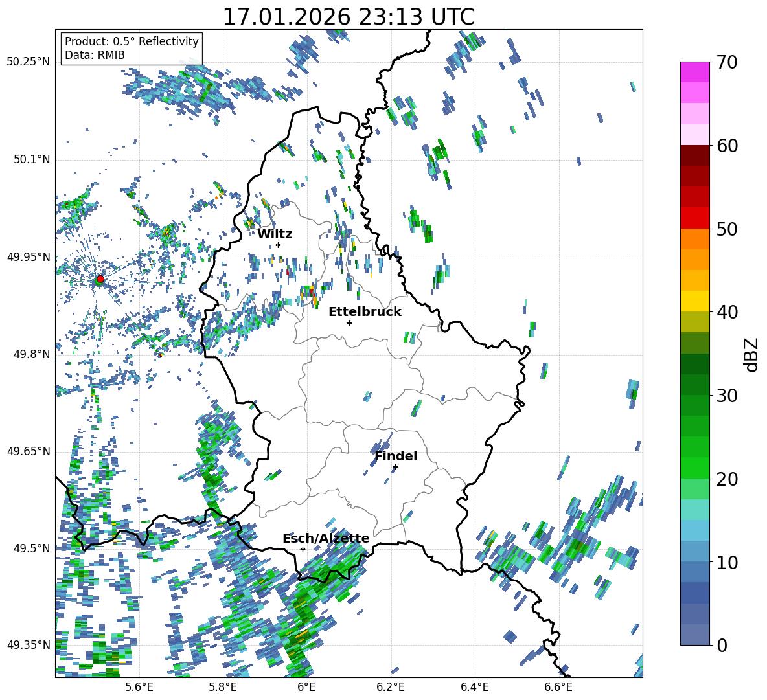The height and width of the screenshot is (700, 767).
Task: Click the Esch/Alzette city label
Action: click(x=326, y=539)
